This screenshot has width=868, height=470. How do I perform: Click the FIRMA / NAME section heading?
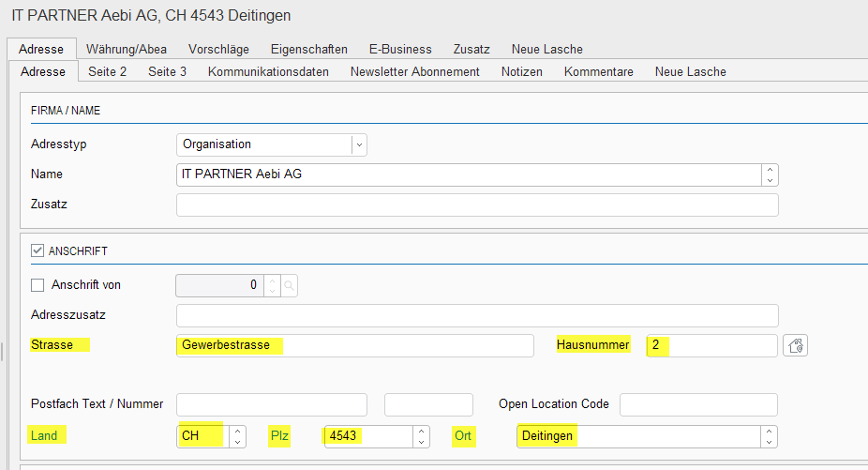[66, 111]
